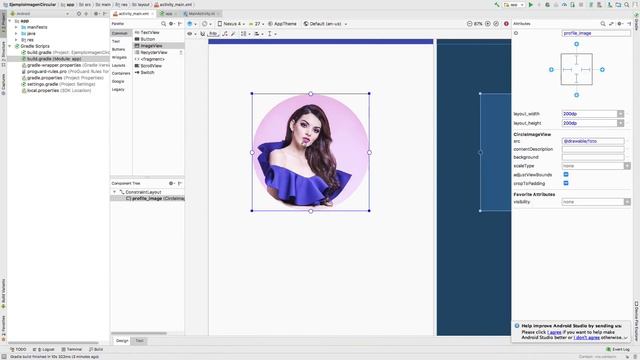Screen dimensions: 640x360
Task: Toggle autoconnect magnet icon
Action: 202,33
